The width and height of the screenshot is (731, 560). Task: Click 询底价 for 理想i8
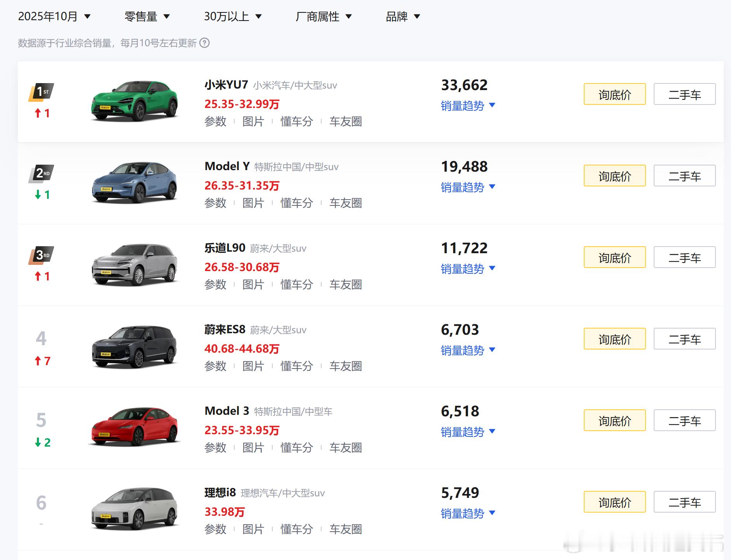coord(615,502)
